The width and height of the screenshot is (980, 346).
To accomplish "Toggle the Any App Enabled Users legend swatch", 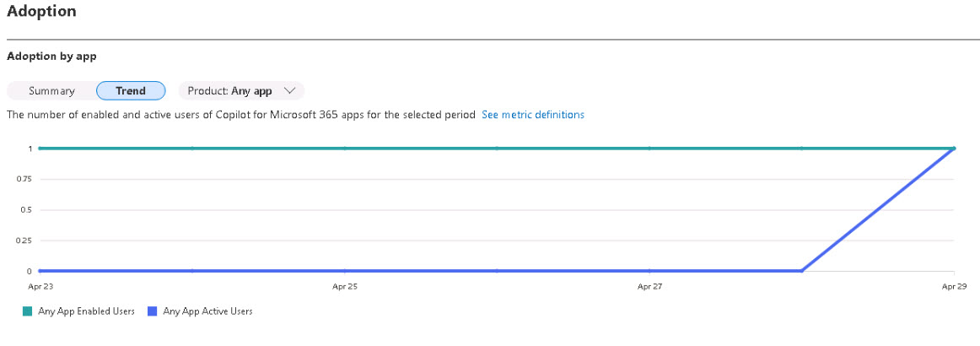I will click(x=28, y=311).
